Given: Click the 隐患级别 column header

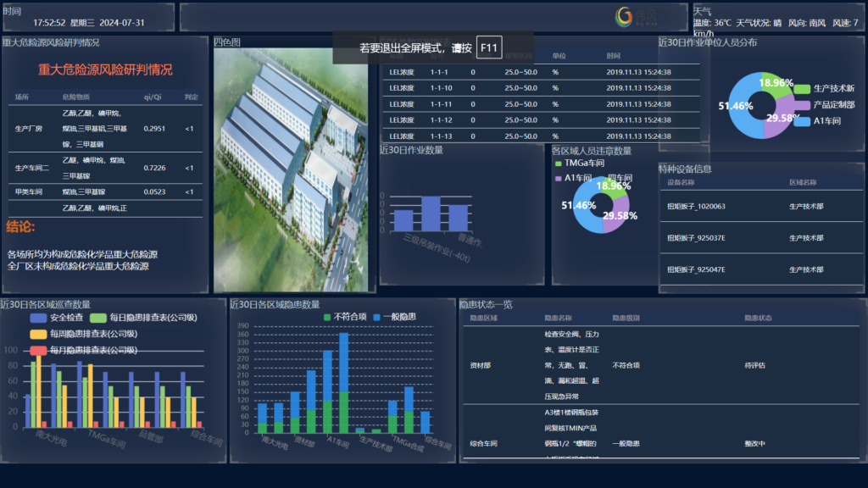Looking at the screenshot, I should pyautogui.click(x=626, y=319).
